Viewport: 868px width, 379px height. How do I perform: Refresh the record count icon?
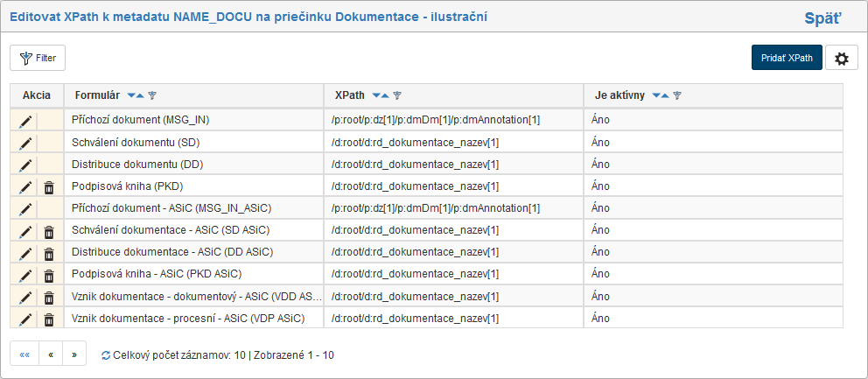(x=106, y=355)
